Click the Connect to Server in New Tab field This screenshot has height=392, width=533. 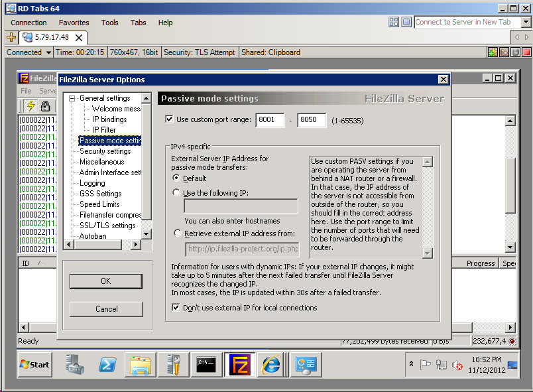point(467,22)
